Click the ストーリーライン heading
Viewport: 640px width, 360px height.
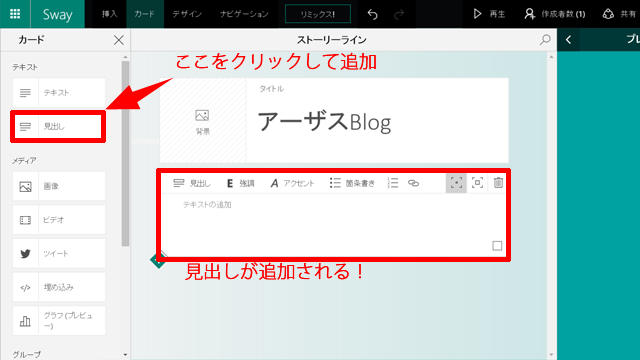[x=331, y=40]
